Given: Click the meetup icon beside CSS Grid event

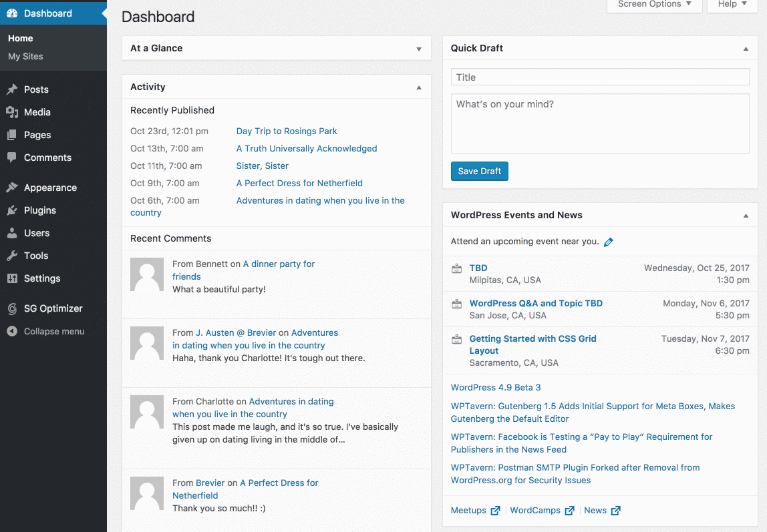Looking at the screenshot, I should tap(456, 339).
